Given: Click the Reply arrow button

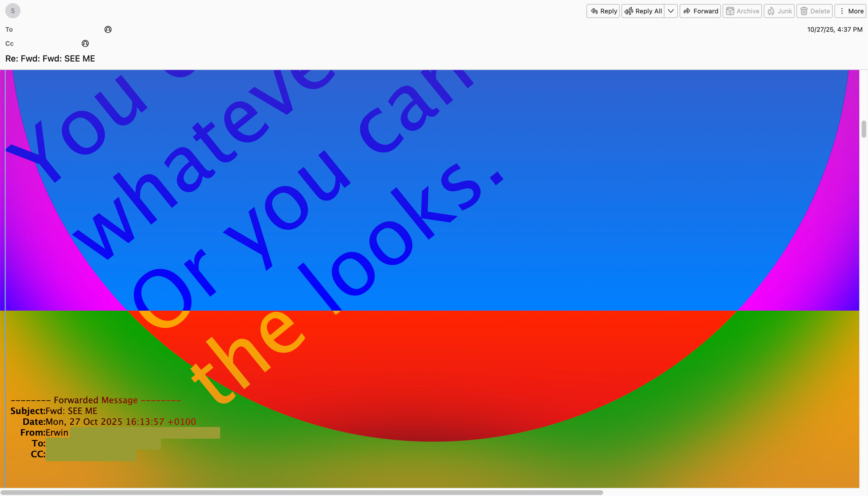Looking at the screenshot, I should (603, 11).
